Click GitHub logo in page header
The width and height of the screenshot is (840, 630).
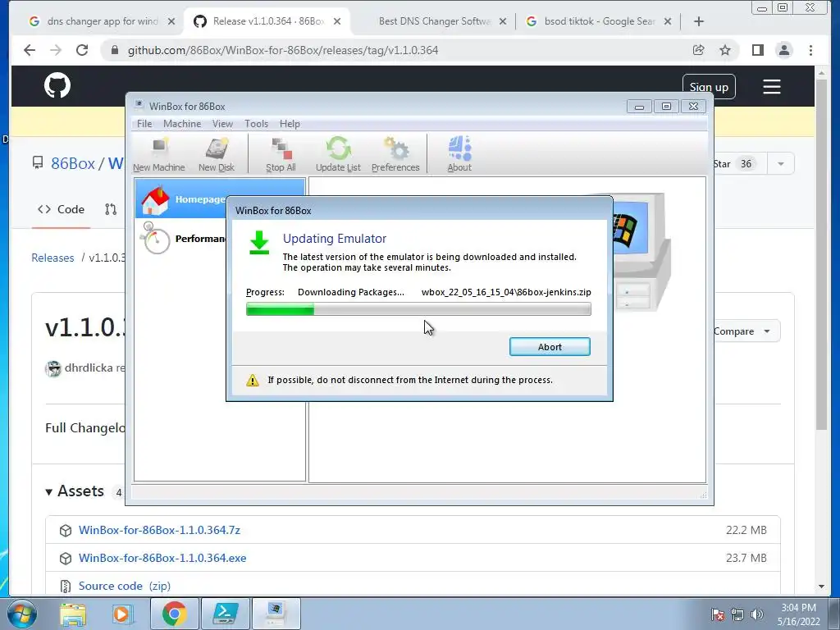[57, 85]
